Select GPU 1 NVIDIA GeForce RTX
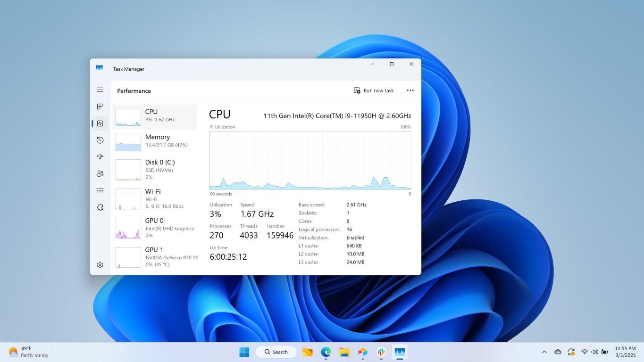 pyautogui.click(x=156, y=257)
